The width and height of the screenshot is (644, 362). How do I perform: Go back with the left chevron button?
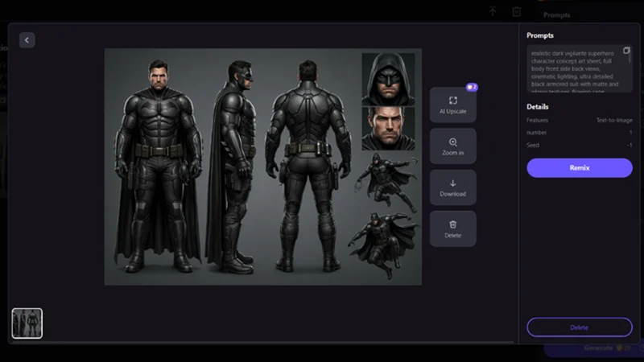(x=27, y=40)
